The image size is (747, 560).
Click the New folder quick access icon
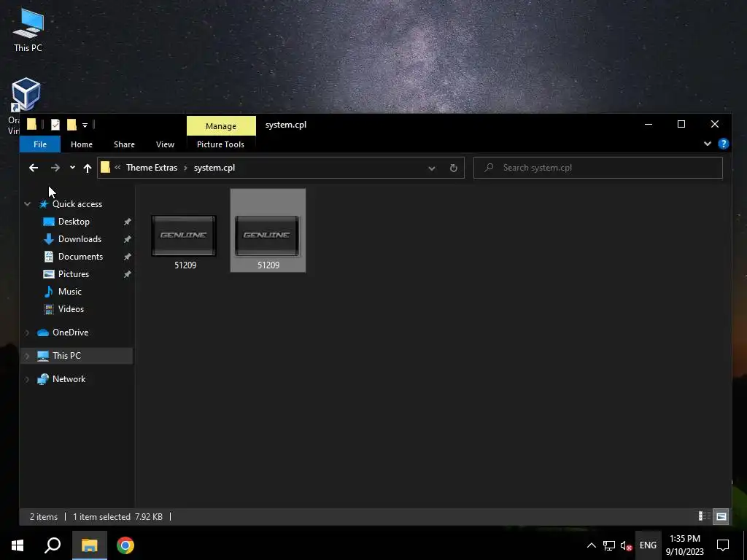point(71,125)
